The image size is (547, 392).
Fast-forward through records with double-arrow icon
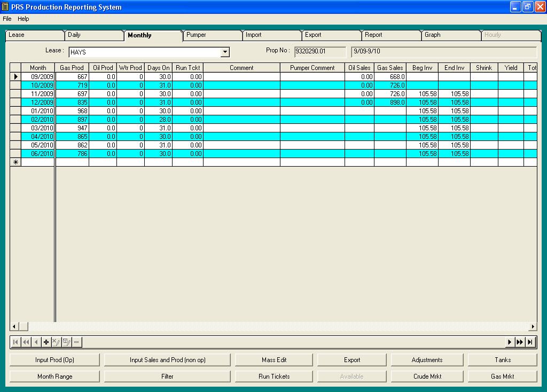pyautogui.click(x=520, y=342)
